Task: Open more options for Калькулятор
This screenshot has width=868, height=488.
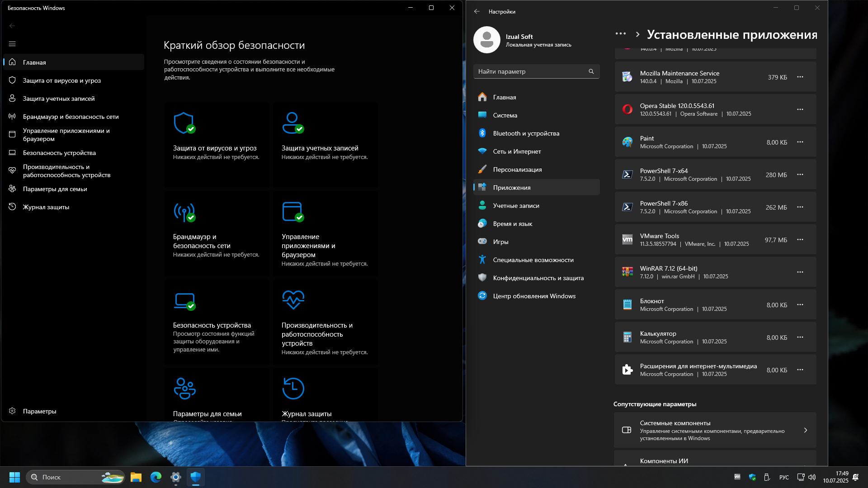Action: point(800,337)
